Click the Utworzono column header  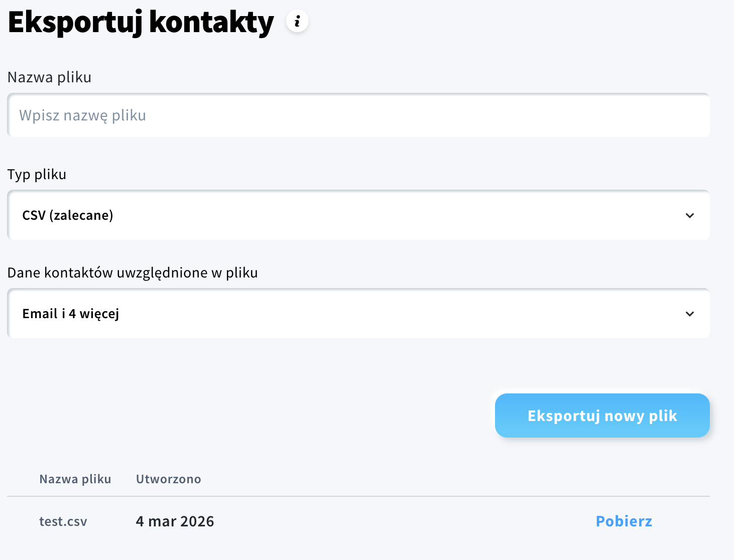point(168,479)
